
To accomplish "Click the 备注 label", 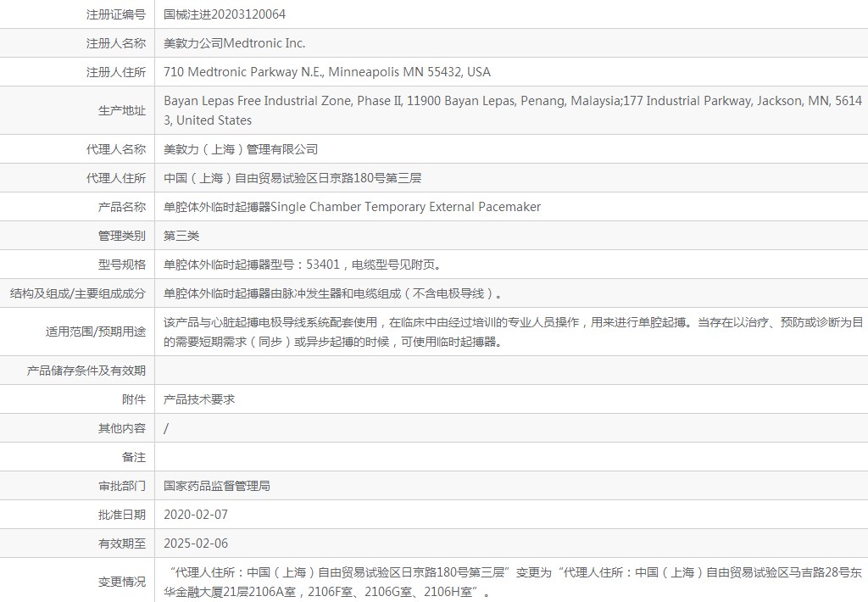I will click(x=134, y=457).
